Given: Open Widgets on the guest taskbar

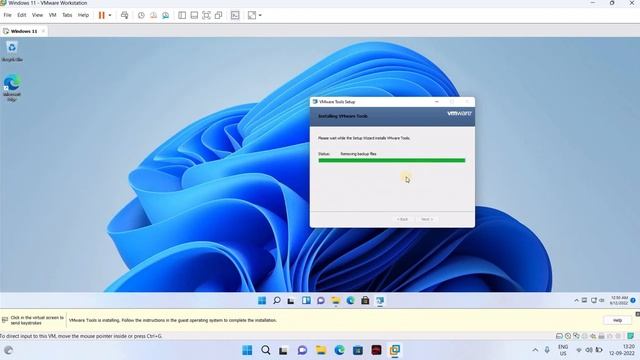Looking at the screenshot, I should pyautogui.click(x=306, y=300).
